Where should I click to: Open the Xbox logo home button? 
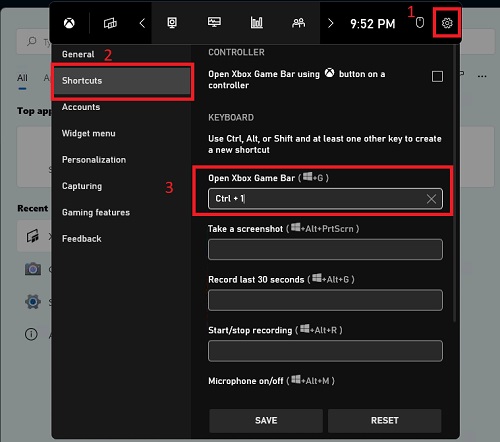coord(69,23)
